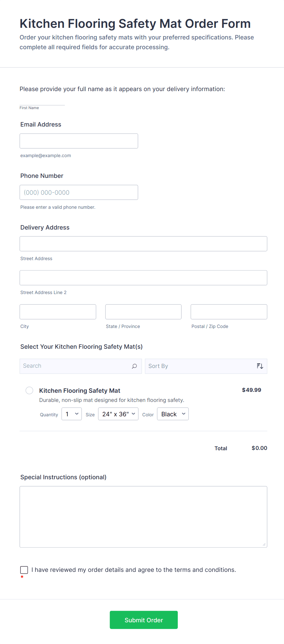
Task: Check the terms and conditions agreement box
Action: (x=24, y=570)
